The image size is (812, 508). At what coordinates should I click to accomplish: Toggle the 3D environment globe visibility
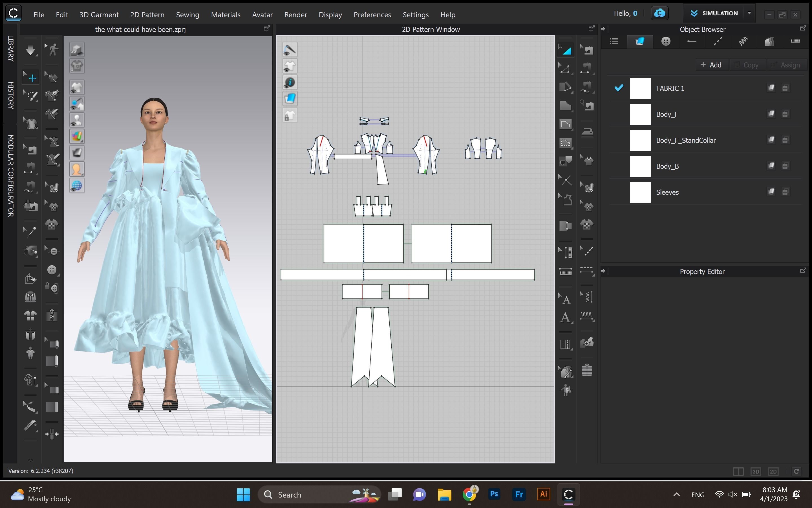point(77,186)
